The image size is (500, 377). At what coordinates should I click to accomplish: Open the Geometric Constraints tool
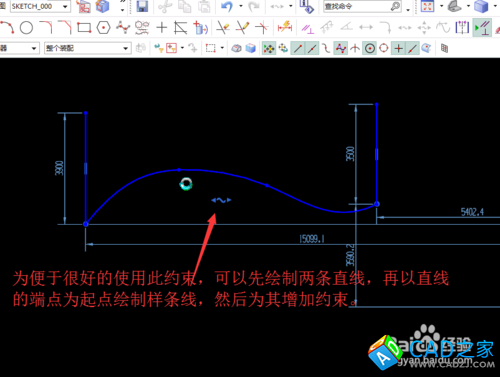pyautogui.click(x=308, y=28)
